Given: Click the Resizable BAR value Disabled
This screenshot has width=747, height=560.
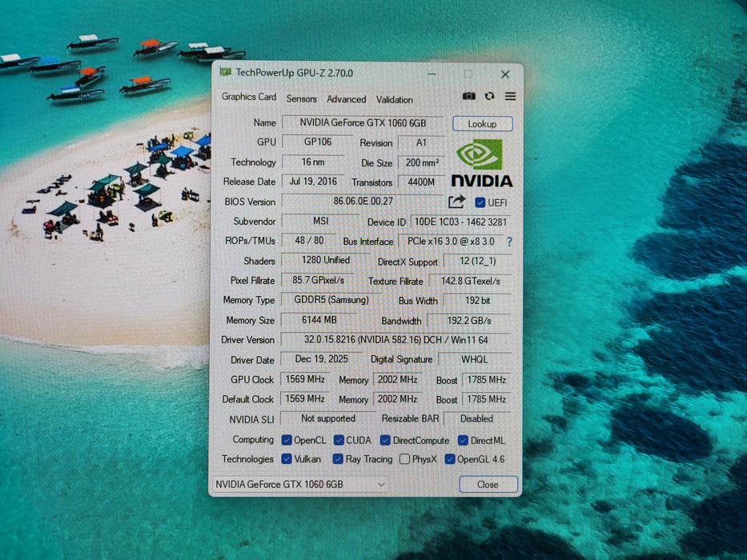Looking at the screenshot, I should click(477, 418).
